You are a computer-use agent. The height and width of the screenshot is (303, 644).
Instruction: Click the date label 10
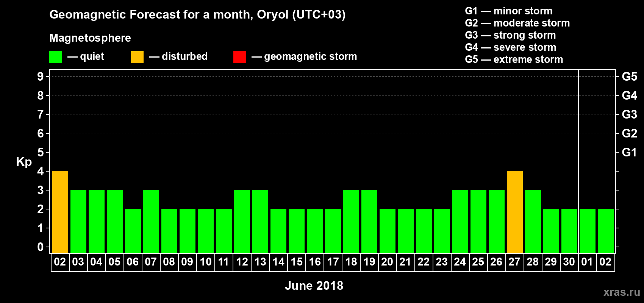click(206, 262)
